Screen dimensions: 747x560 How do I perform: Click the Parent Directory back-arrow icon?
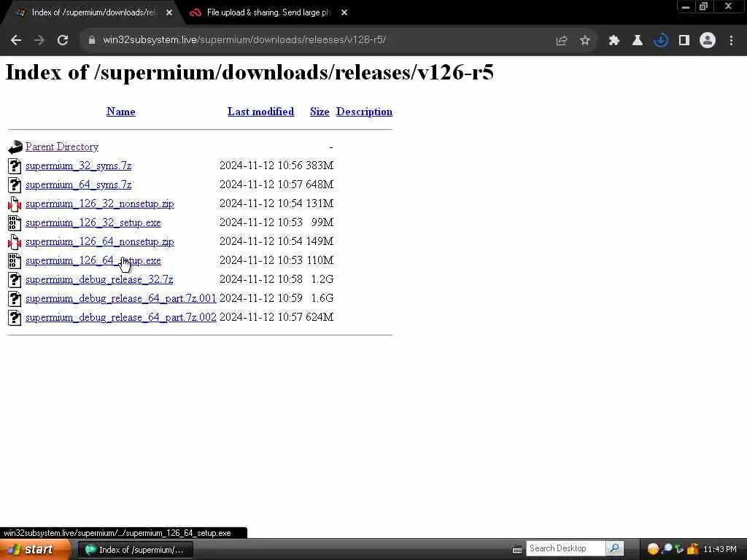click(15, 147)
